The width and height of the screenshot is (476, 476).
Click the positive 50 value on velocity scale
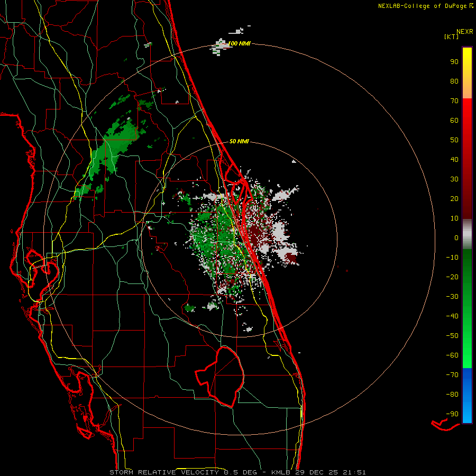(454, 140)
